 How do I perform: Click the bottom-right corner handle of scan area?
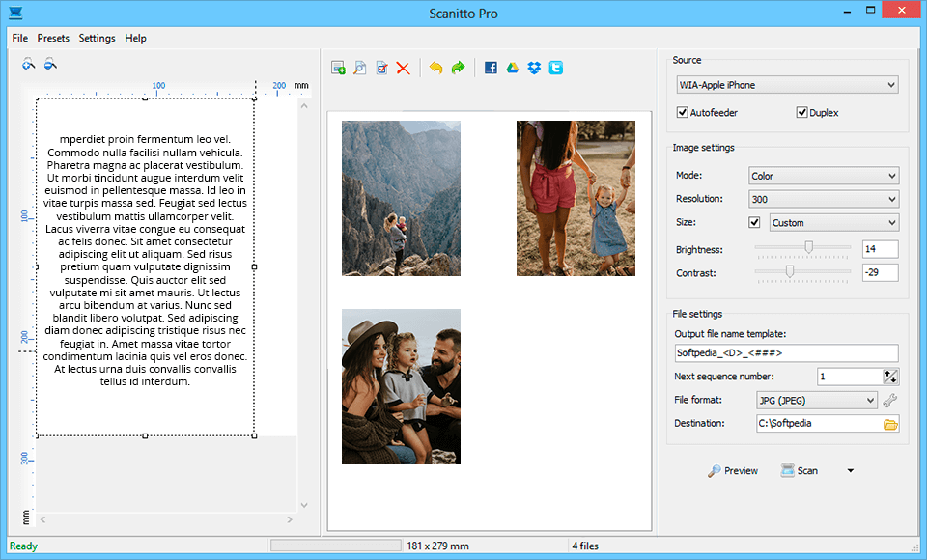[x=254, y=435]
